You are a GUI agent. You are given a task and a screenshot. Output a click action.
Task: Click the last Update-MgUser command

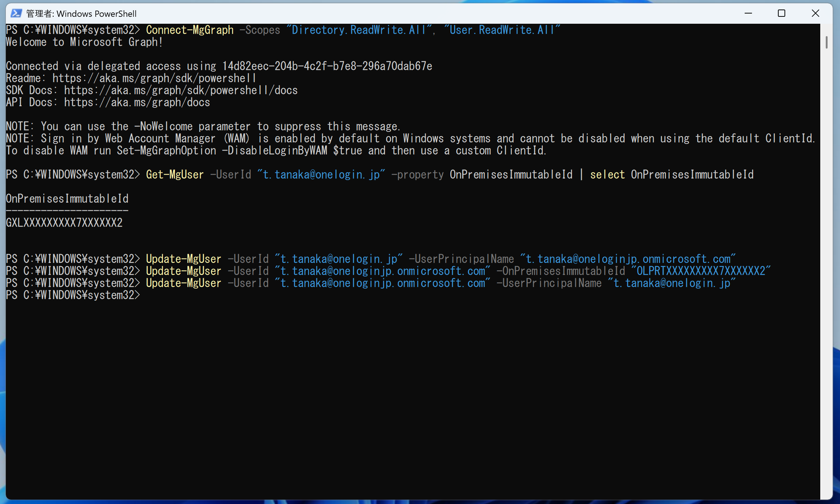(184, 283)
